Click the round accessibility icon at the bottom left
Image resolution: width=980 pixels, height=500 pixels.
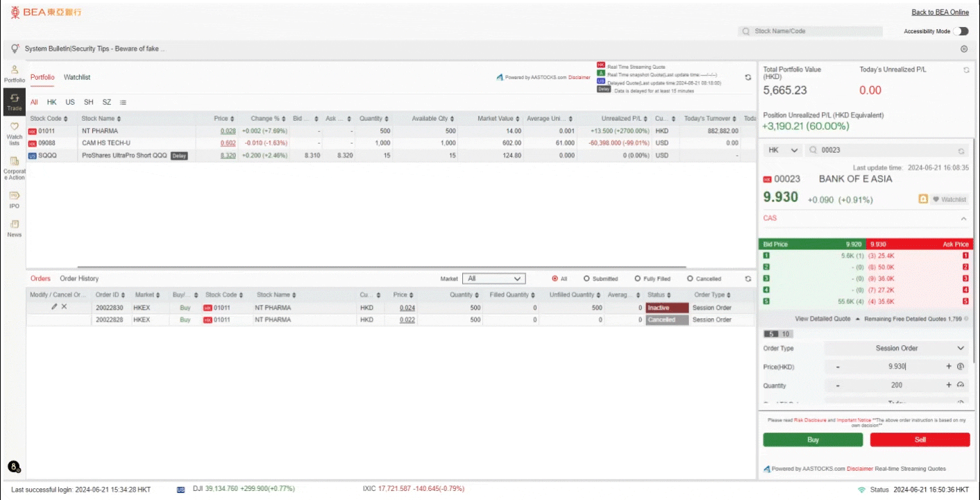[14, 467]
